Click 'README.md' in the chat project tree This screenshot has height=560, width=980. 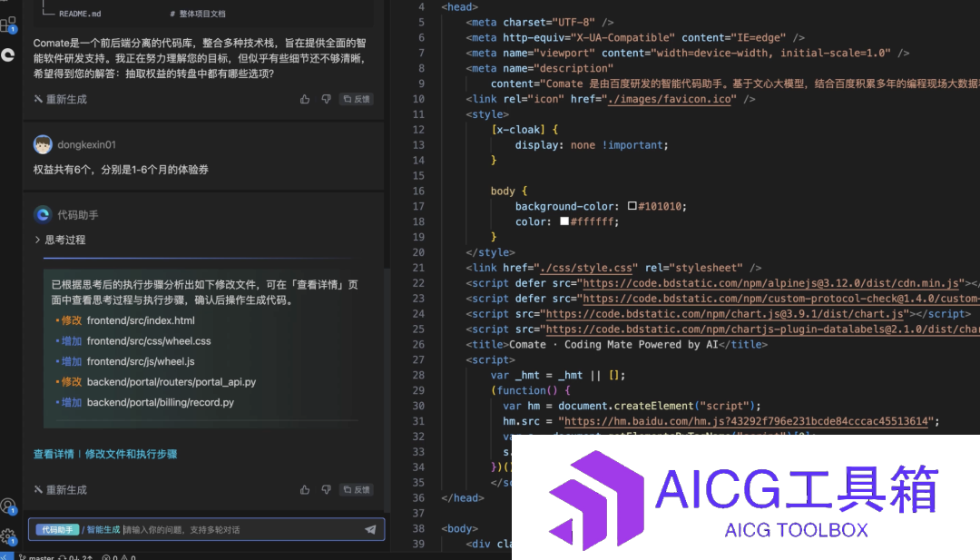(80, 14)
